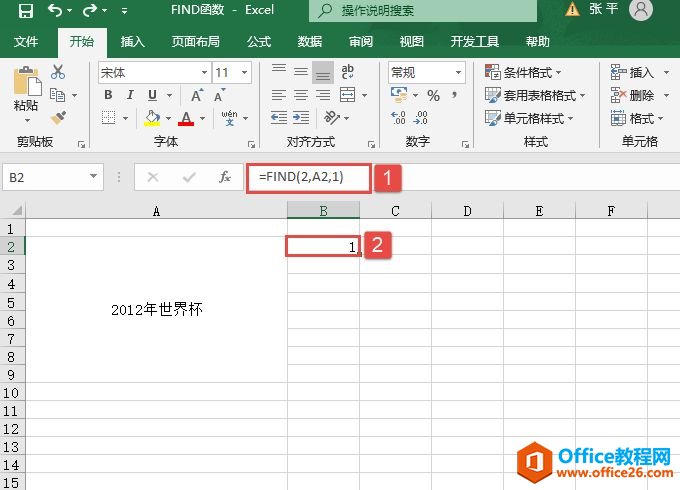Click the wén phonetic guide icon

[x=229, y=118]
